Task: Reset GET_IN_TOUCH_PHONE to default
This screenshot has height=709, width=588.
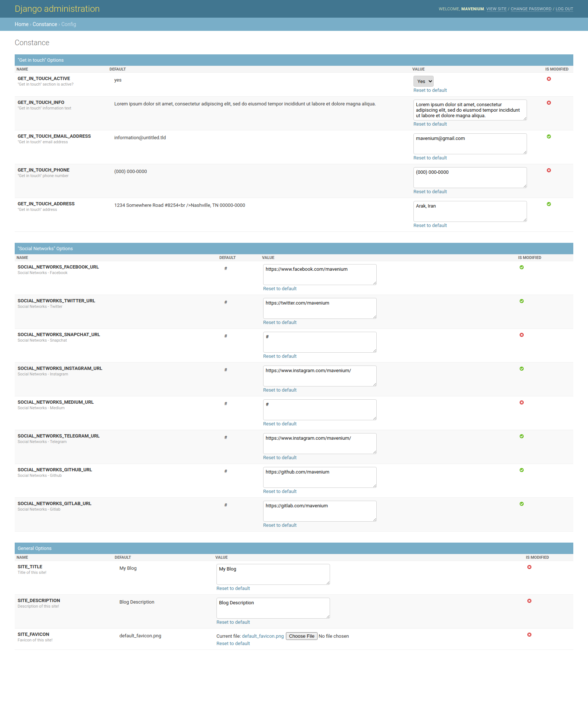Action: (x=430, y=192)
